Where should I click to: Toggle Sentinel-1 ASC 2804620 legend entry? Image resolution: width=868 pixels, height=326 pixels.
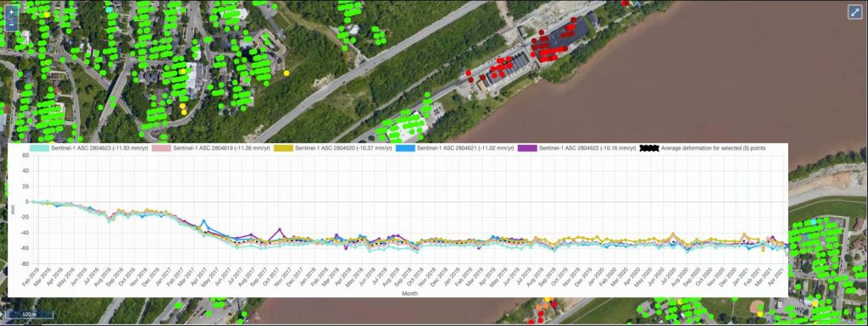click(x=332, y=148)
